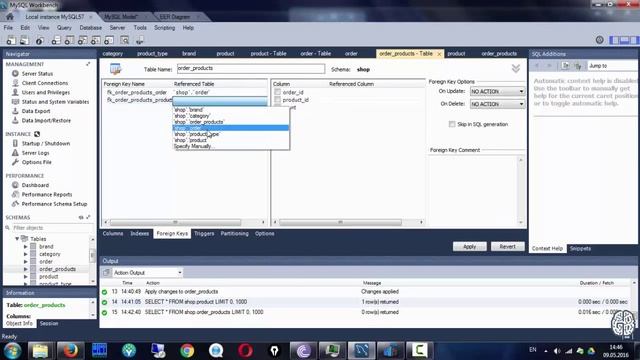Switch to the Partitioning tab

235,233
